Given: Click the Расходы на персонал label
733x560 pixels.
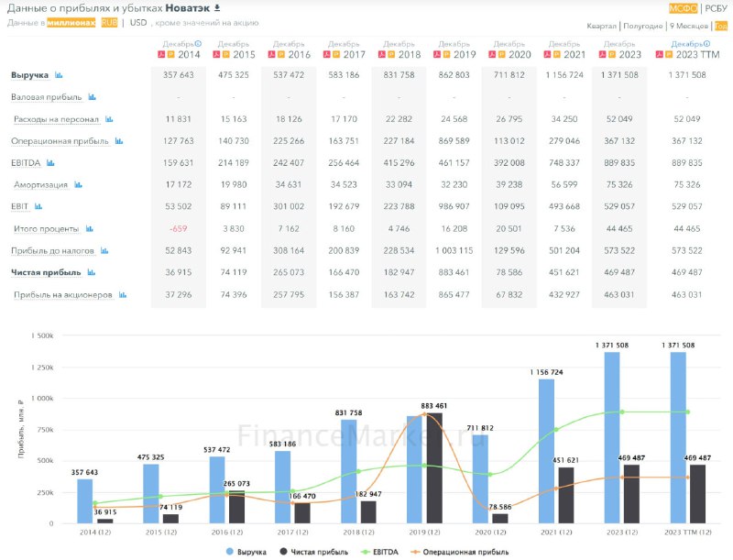Looking at the screenshot, I should (56, 119).
